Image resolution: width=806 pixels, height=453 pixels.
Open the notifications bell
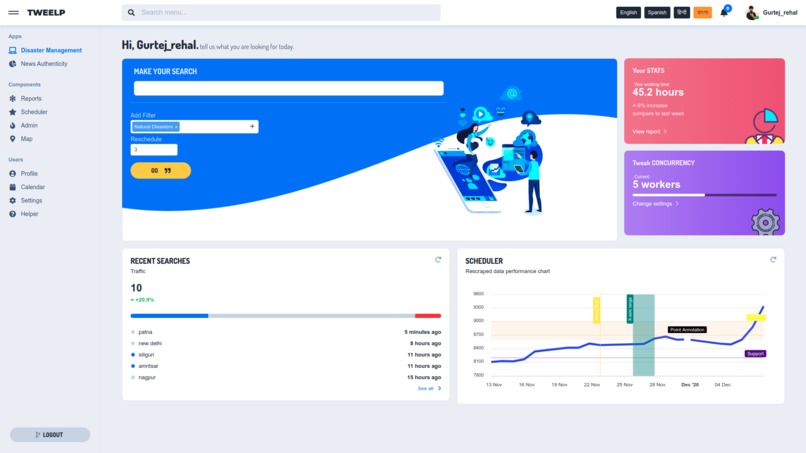(724, 12)
